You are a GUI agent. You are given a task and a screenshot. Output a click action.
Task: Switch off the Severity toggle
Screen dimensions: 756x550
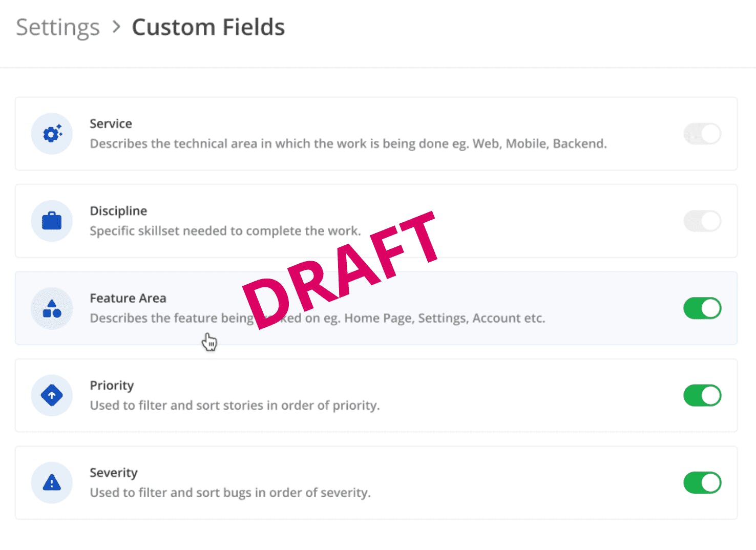click(x=702, y=483)
